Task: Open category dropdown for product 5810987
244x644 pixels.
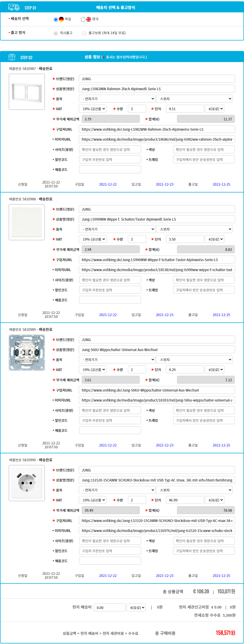Action: point(117,99)
